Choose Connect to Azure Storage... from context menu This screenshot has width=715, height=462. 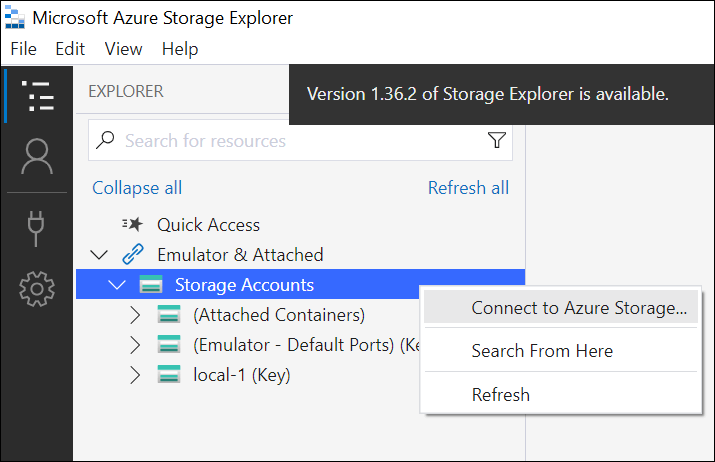578,308
